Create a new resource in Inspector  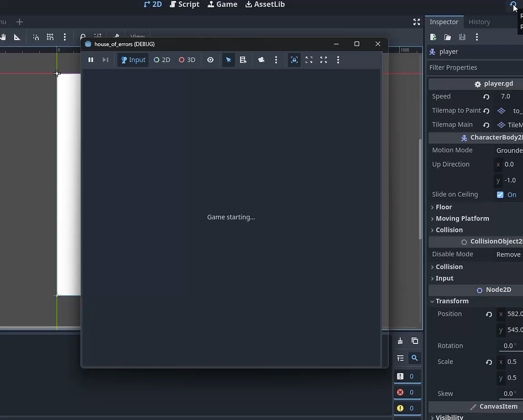(433, 37)
